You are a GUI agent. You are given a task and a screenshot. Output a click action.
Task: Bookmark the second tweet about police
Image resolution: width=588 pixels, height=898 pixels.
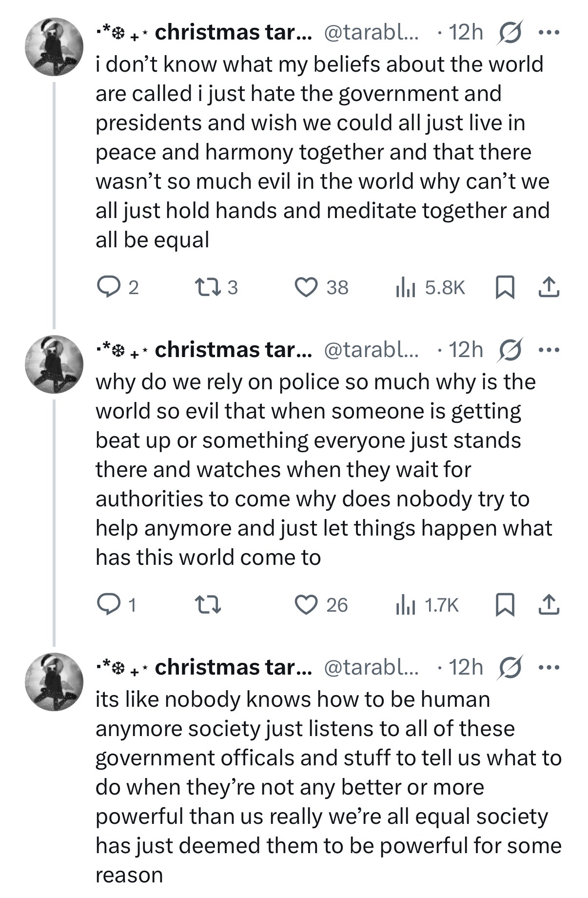pos(505,605)
